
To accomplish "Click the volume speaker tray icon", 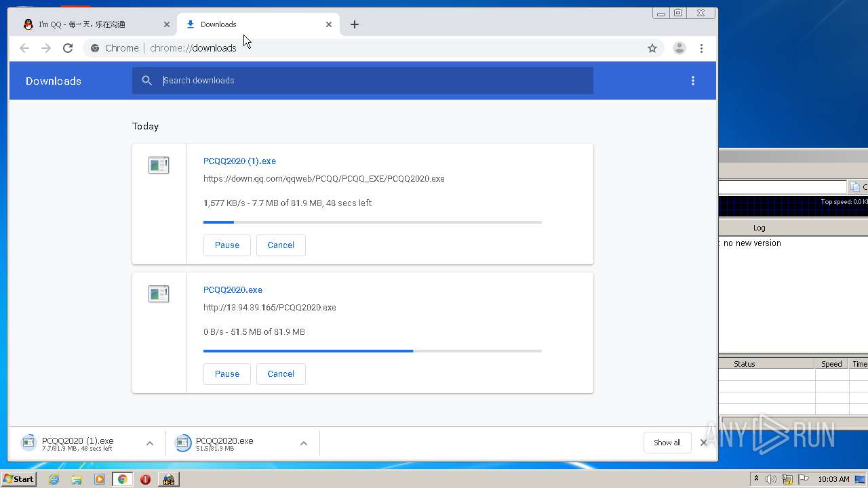I will [771, 479].
